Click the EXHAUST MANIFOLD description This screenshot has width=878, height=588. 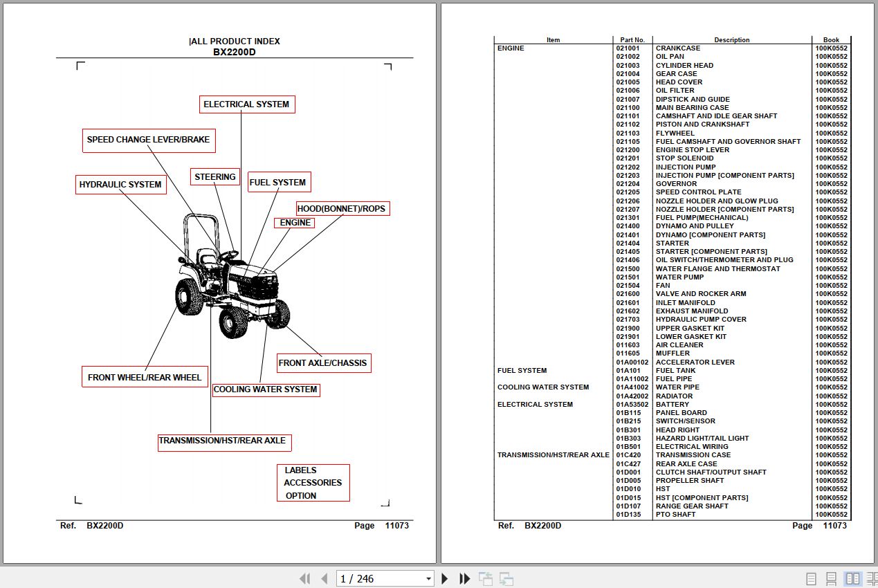[x=692, y=311]
